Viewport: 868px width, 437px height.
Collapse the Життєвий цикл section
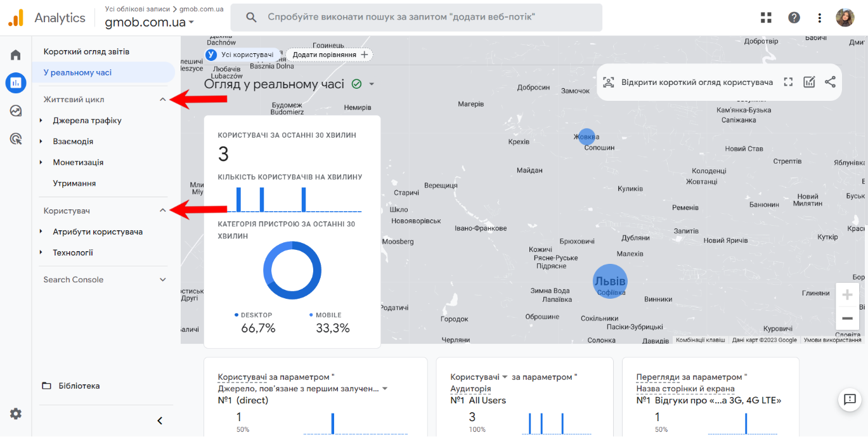pyautogui.click(x=164, y=99)
